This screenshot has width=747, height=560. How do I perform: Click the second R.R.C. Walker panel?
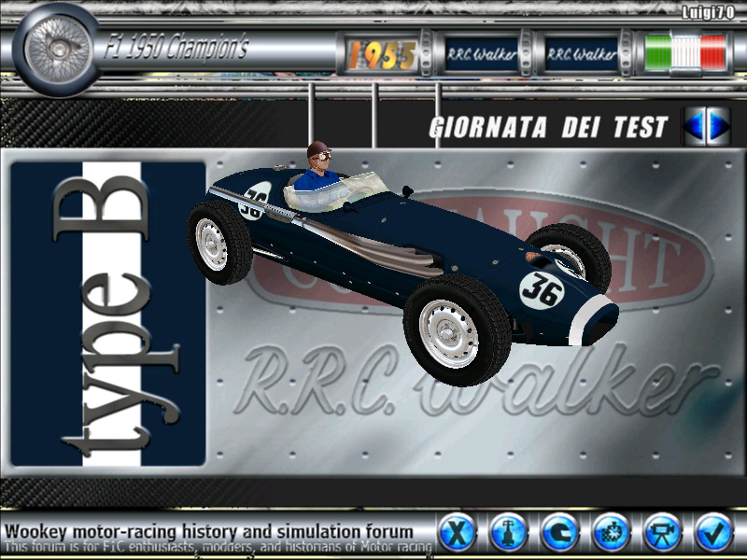pos(582,55)
